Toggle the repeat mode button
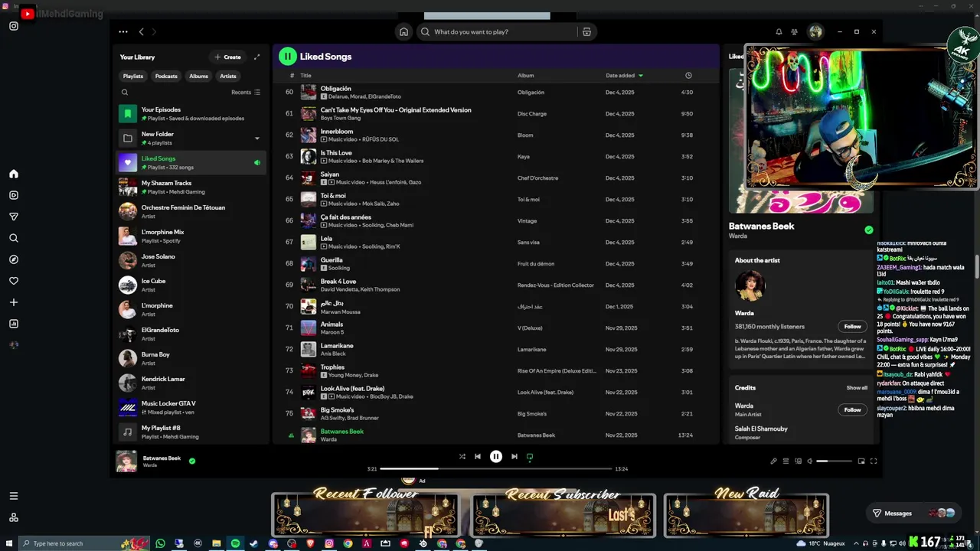This screenshot has height=551, width=980. [530, 456]
